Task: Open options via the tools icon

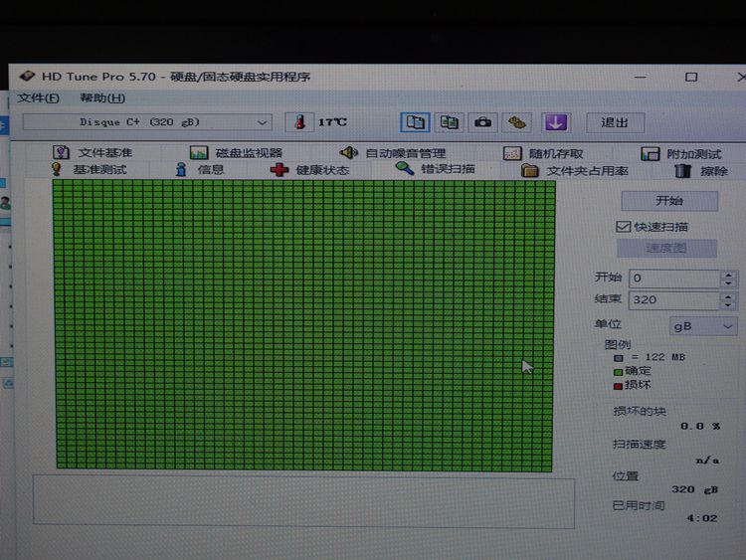Action: tap(517, 122)
